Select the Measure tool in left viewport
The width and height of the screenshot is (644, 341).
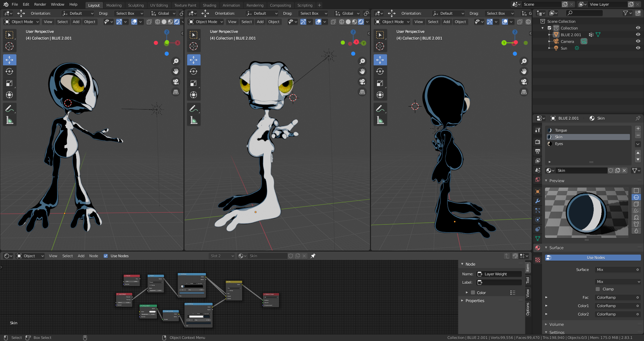coord(9,120)
